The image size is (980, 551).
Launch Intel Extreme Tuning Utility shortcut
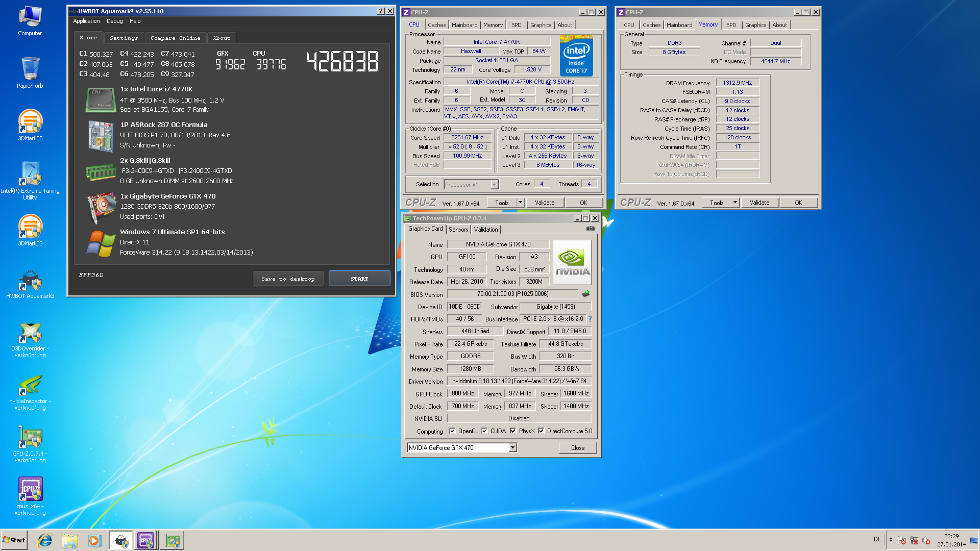(30, 180)
